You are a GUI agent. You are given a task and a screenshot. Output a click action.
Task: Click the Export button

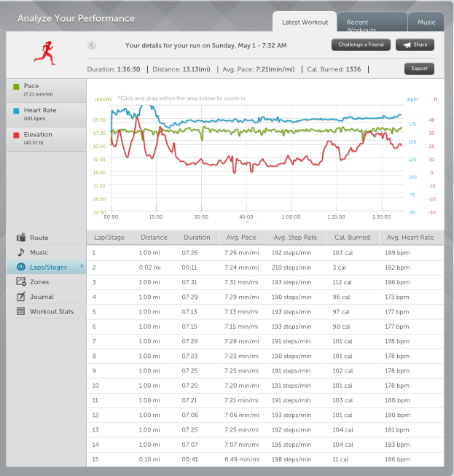click(419, 69)
